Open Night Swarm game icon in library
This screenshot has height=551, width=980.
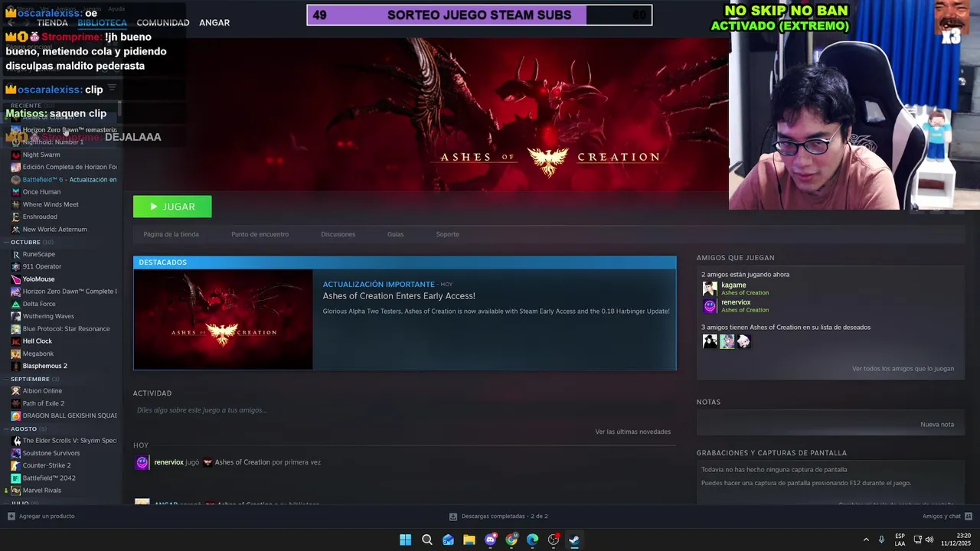pos(15,155)
